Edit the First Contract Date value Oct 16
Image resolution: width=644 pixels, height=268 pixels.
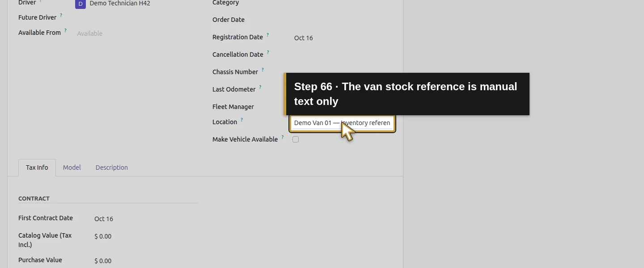point(104,219)
